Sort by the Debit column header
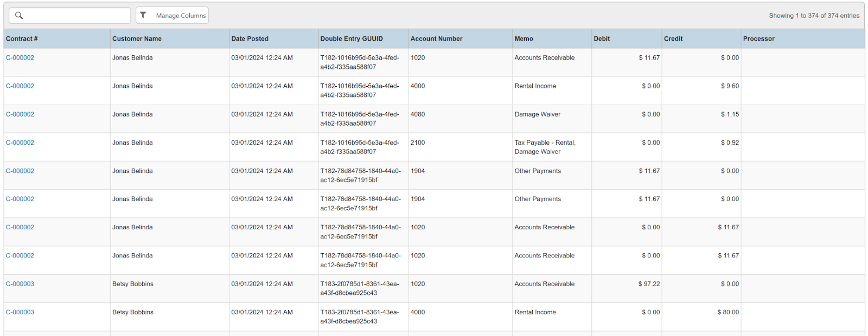Screen dimensions: 868x336 pyautogui.click(x=602, y=39)
